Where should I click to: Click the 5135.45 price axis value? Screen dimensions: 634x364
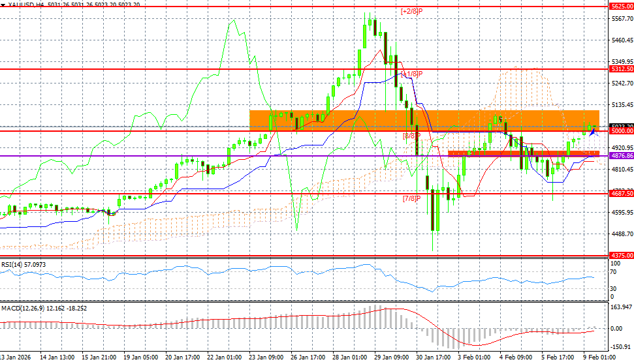coord(622,104)
